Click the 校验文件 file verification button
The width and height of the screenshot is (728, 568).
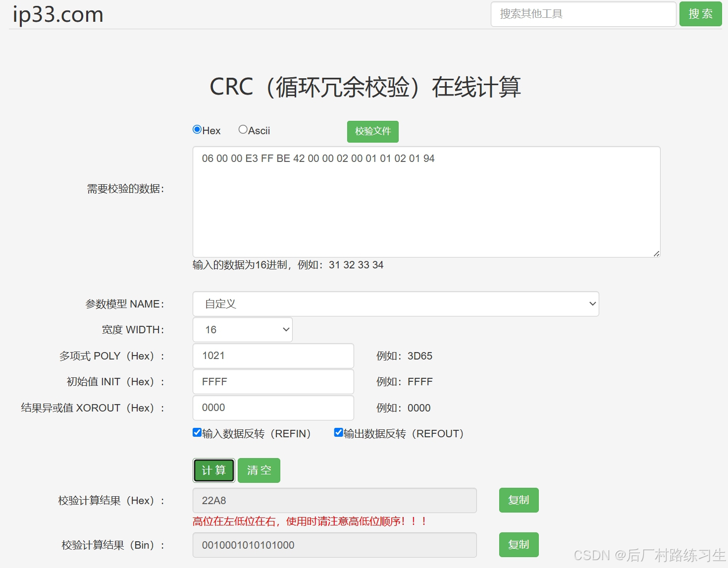pyautogui.click(x=372, y=131)
